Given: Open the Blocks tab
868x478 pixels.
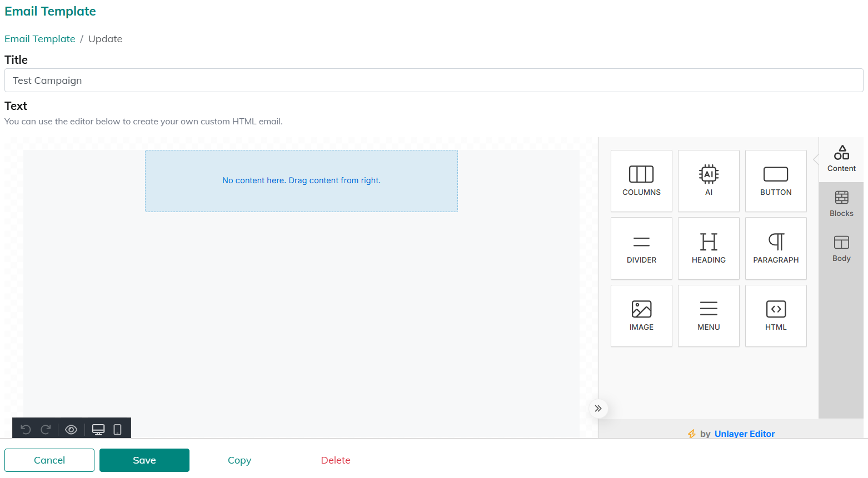Looking at the screenshot, I should [x=841, y=204].
